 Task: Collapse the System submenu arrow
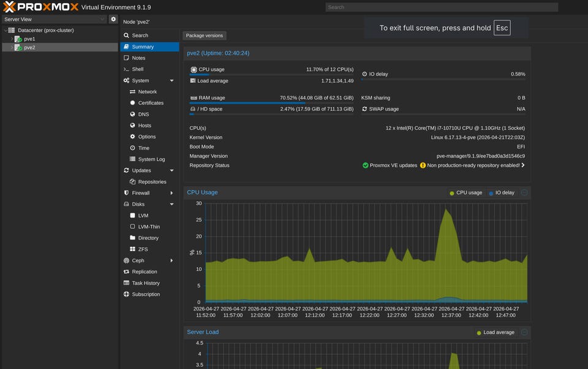pyautogui.click(x=171, y=81)
